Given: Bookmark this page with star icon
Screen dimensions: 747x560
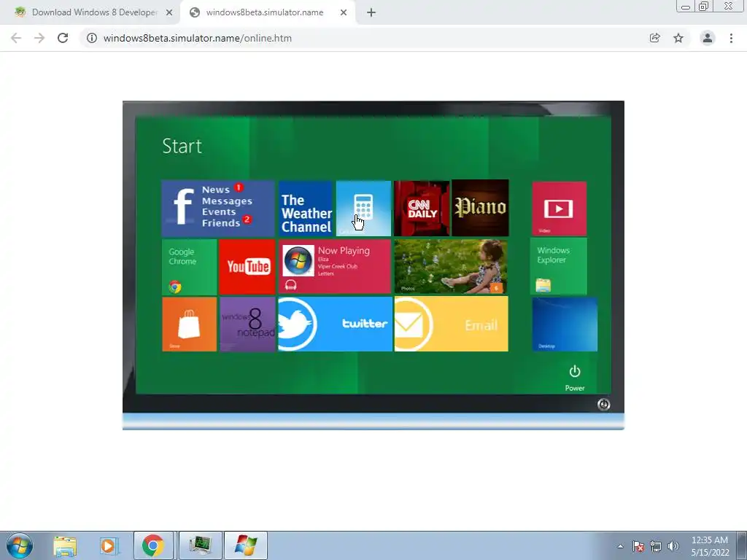Looking at the screenshot, I should (678, 38).
